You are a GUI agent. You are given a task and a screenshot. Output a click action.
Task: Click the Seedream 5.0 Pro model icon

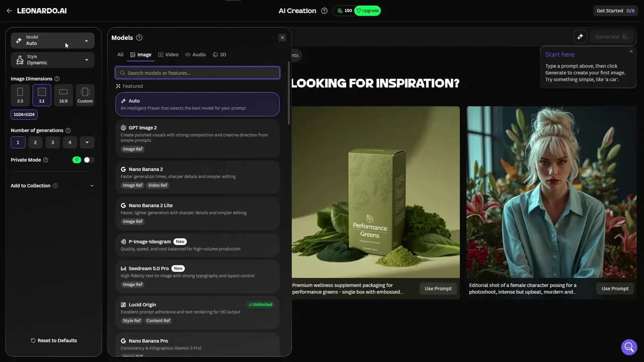pos(123,268)
